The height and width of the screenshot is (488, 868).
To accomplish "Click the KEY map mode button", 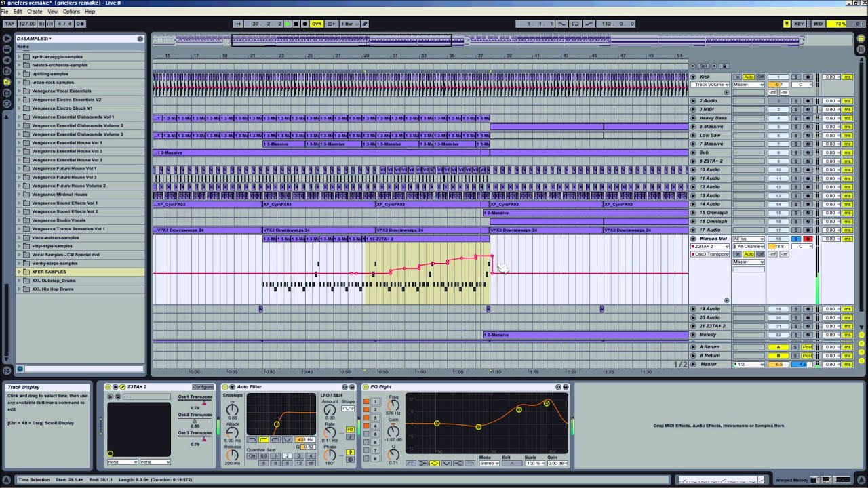I will click(800, 24).
